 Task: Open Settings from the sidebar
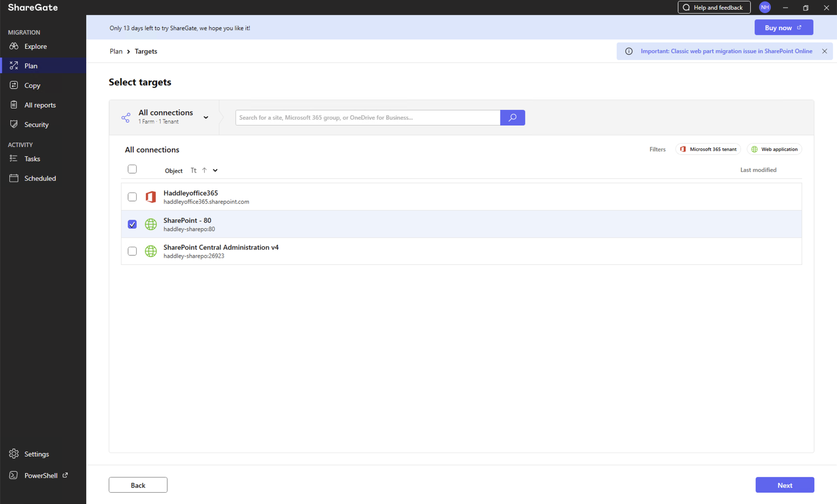36,454
